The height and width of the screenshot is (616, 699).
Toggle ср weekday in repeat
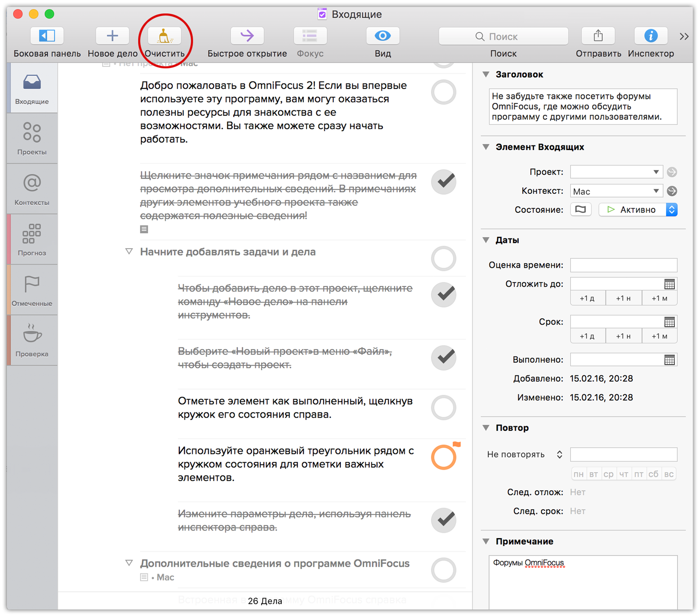608,474
